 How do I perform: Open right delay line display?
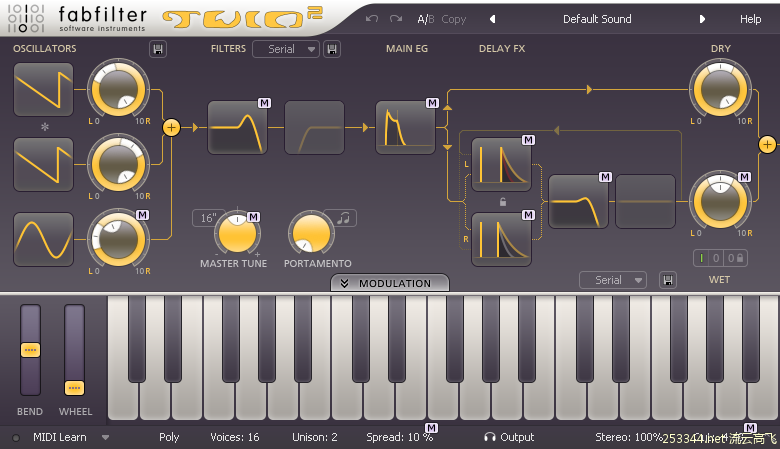click(501, 240)
